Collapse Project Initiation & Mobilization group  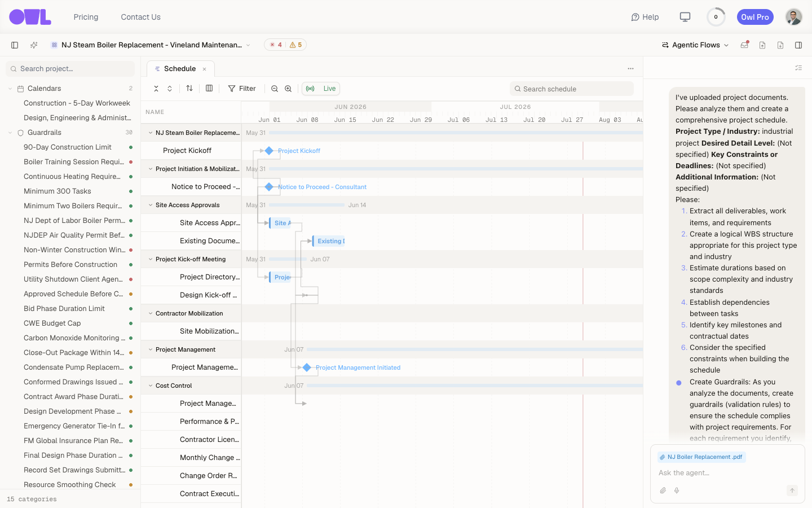click(x=151, y=169)
